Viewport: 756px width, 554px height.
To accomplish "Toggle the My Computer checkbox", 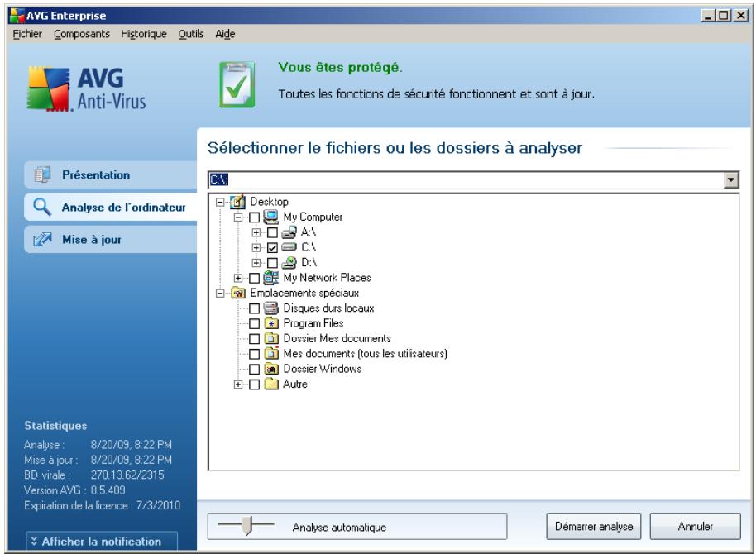I will pos(254,217).
